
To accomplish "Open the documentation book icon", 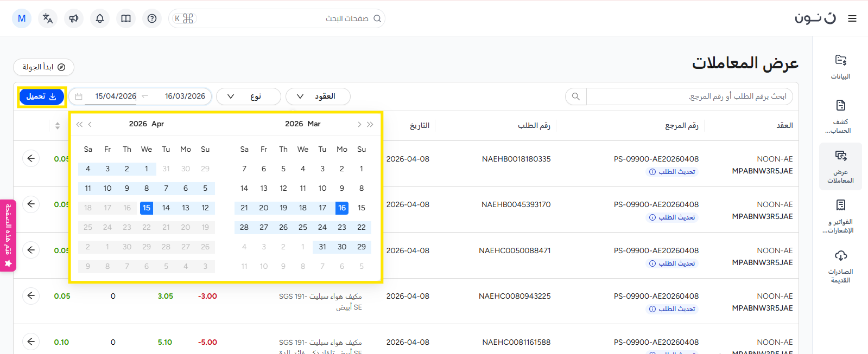I will coord(126,18).
